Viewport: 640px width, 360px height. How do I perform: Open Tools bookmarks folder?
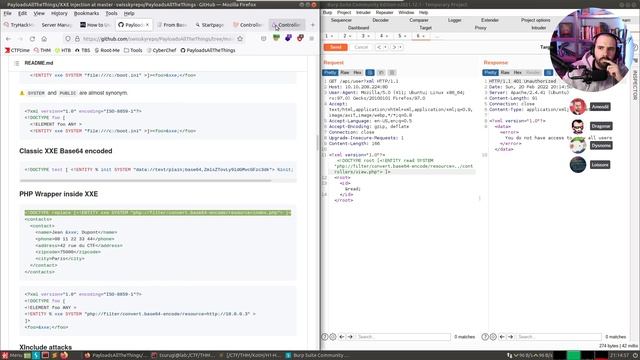pyautogui.click(x=133, y=50)
